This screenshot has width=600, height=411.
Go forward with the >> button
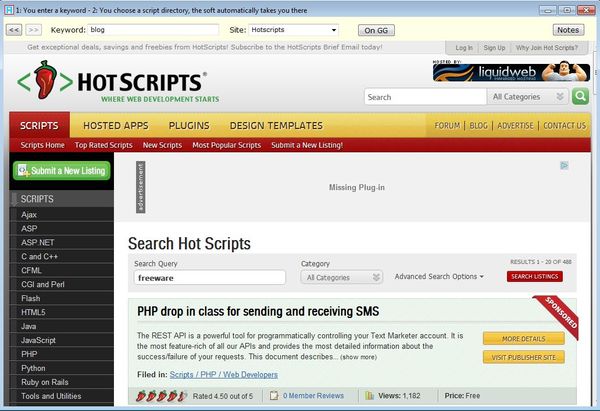coord(34,30)
